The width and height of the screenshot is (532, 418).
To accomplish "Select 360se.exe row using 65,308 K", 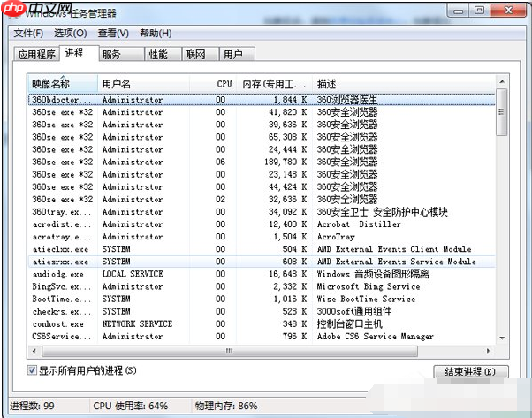I will click(262, 137).
